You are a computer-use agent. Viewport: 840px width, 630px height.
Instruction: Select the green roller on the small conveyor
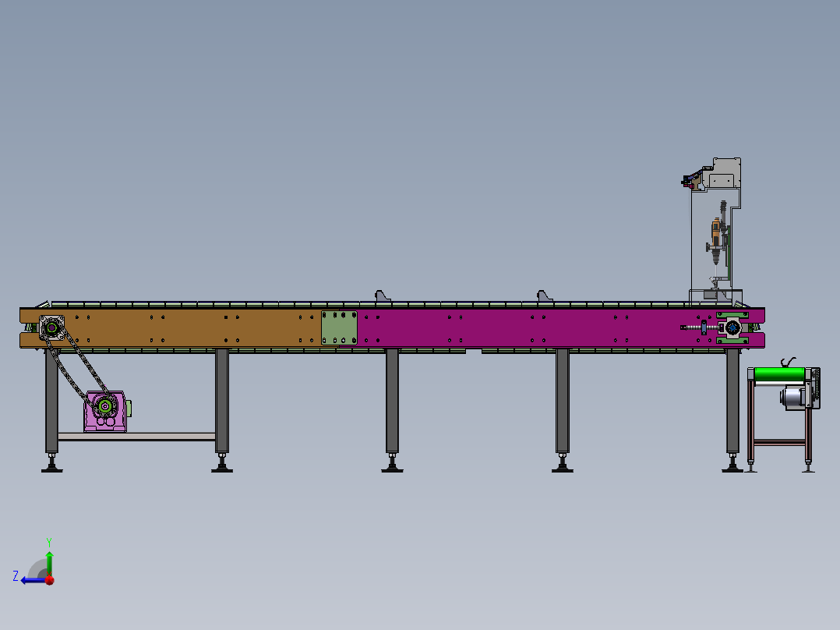click(x=779, y=374)
